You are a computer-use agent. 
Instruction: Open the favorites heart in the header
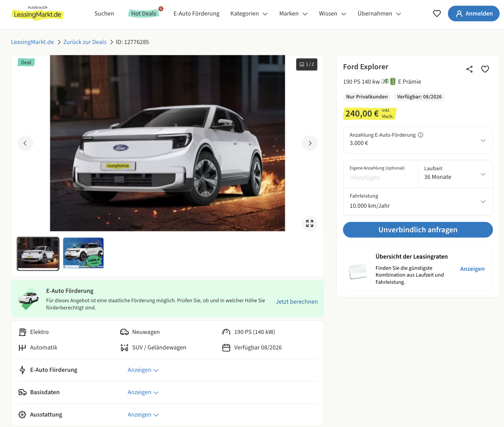click(437, 14)
